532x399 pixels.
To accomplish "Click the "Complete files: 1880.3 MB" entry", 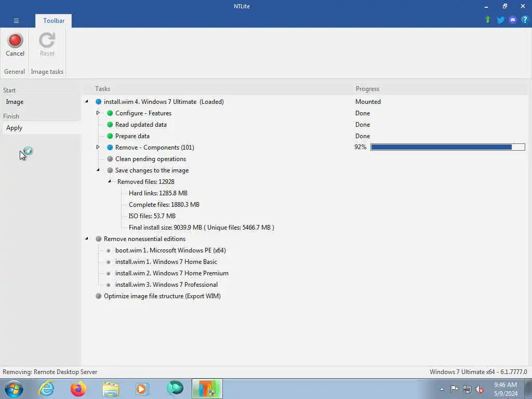I will (x=164, y=205).
